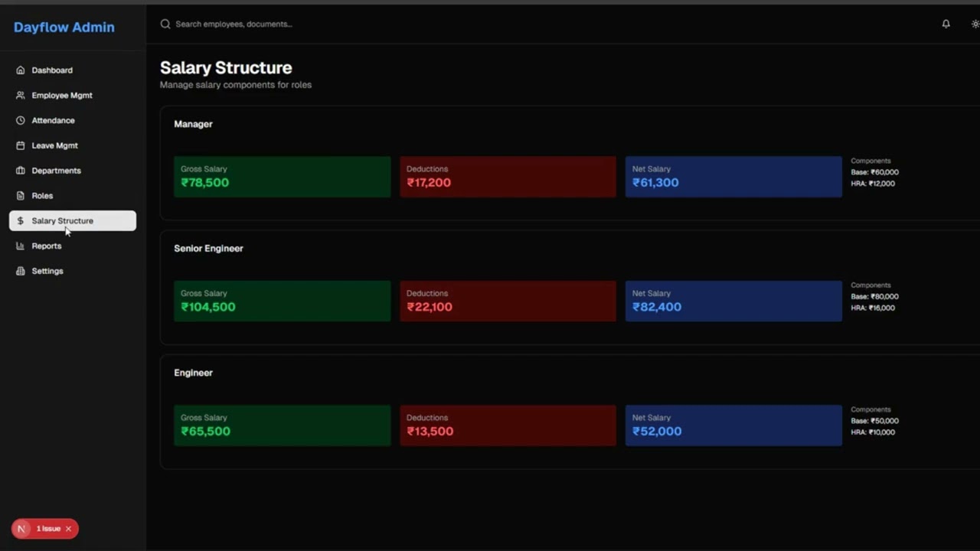Dismiss the 1 Issue badge
Screen dimensions: 980x551
(68, 529)
